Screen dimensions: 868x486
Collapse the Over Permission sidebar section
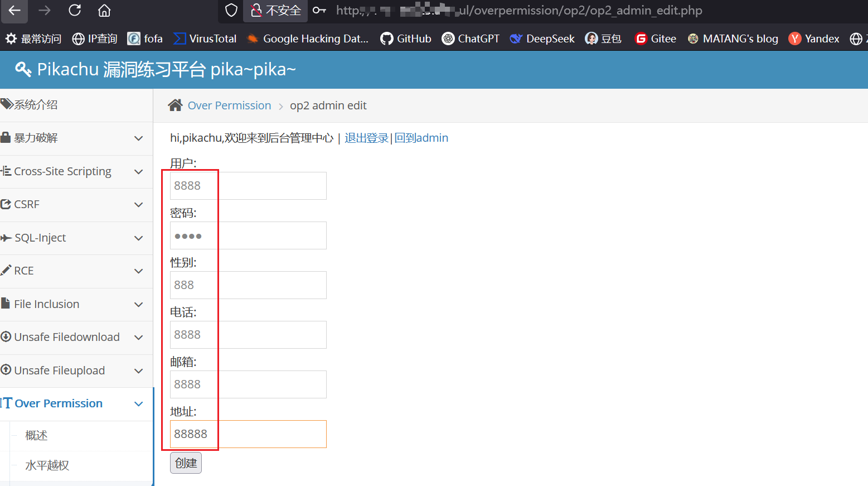(x=72, y=403)
